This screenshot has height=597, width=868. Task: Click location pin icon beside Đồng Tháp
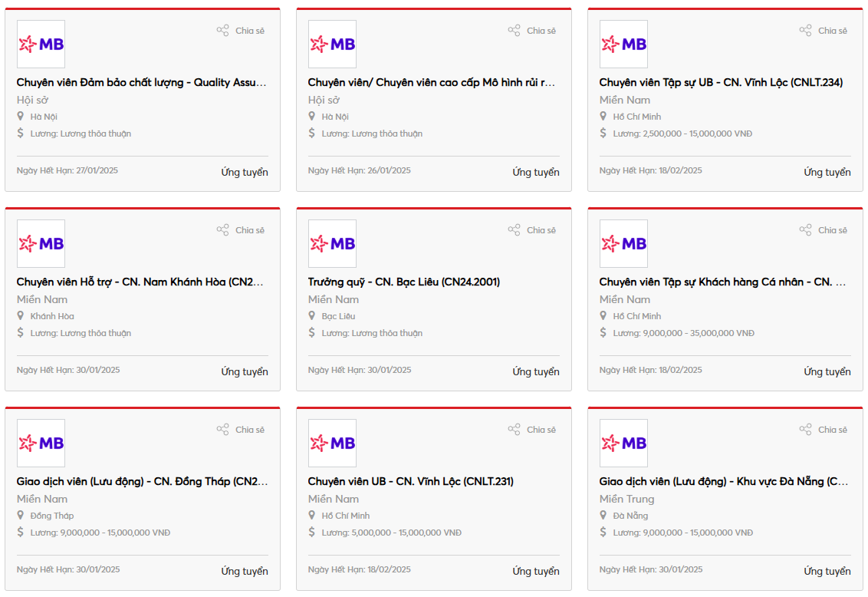(21, 515)
